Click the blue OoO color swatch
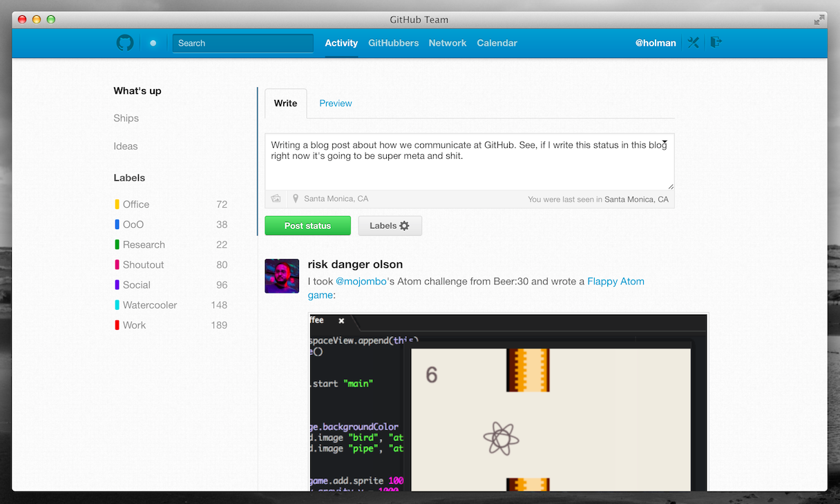 tap(117, 224)
